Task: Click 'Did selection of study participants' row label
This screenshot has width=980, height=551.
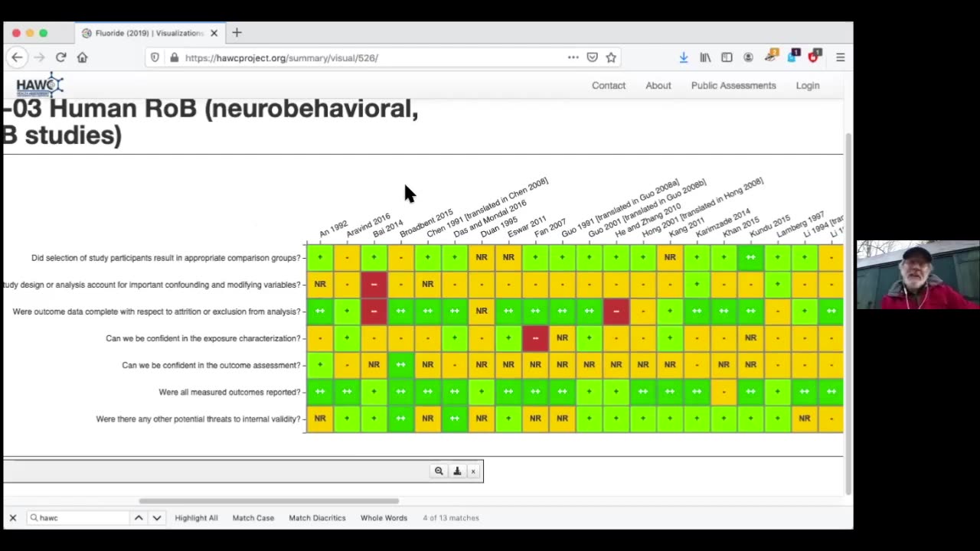Action: (x=166, y=258)
